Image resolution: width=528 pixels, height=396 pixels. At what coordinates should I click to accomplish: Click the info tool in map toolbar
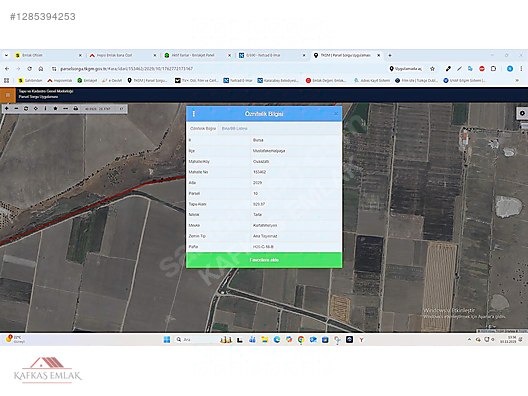pyautogui.click(x=45, y=108)
